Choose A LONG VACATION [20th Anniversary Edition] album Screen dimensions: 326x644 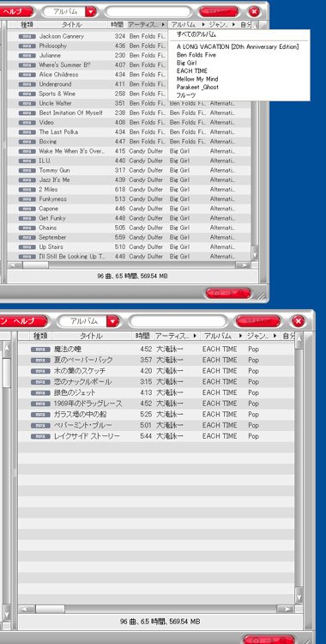coord(238,47)
